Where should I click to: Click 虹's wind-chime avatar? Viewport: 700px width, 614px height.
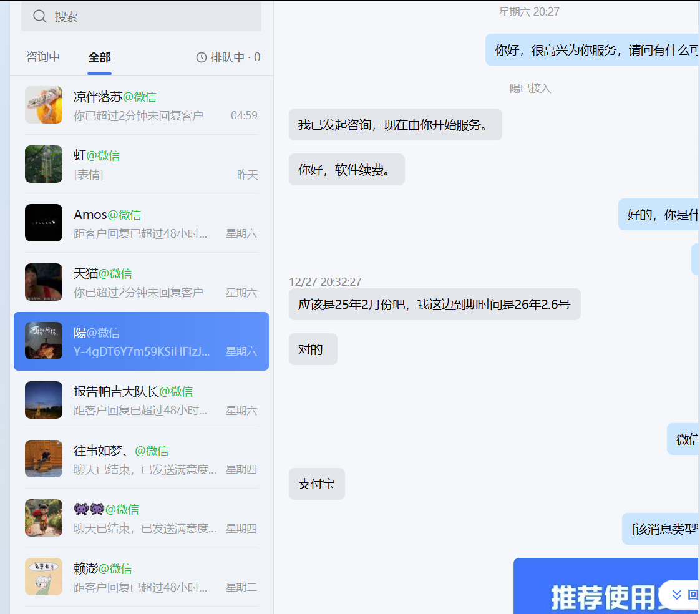(44, 164)
